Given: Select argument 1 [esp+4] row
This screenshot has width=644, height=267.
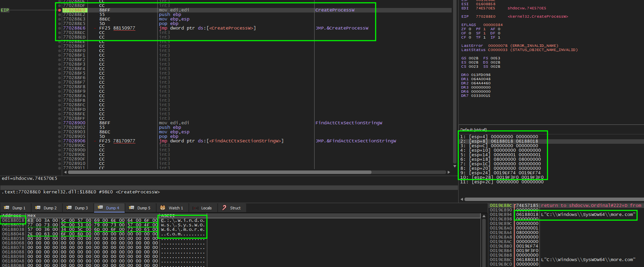Looking at the screenshot, I should pos(552,137).
